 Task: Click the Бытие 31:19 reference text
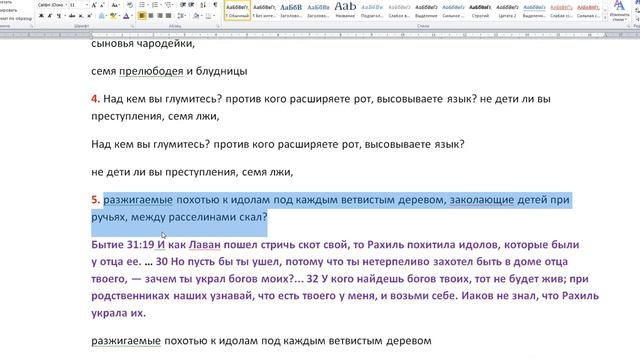click(122, 245)
